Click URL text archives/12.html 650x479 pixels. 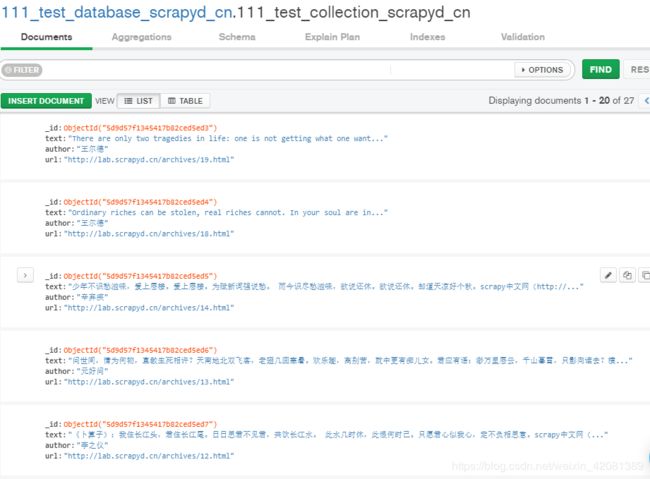(149, 456)
